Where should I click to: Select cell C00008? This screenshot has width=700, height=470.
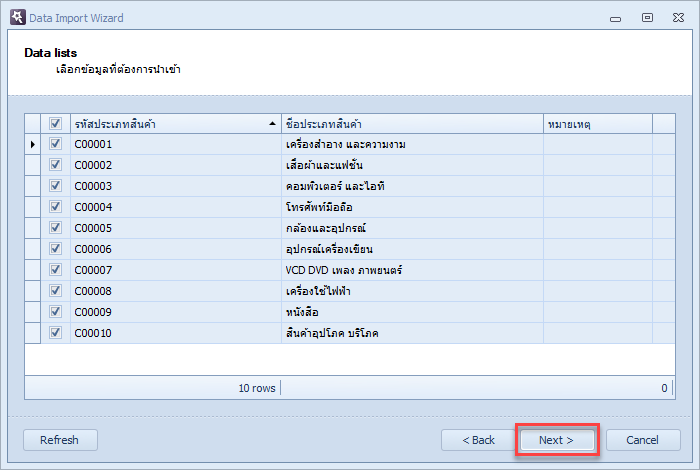click(176, 291)
